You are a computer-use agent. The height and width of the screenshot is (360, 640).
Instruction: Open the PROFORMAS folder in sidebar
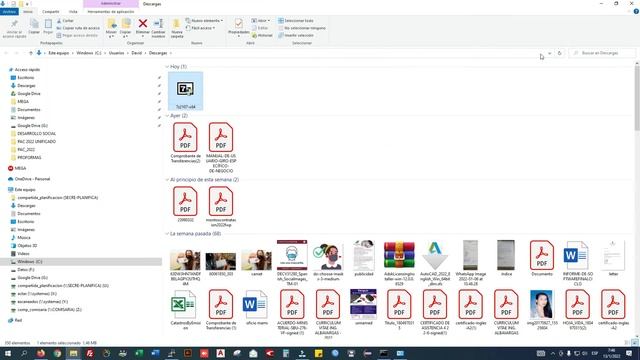pos(29,158)
